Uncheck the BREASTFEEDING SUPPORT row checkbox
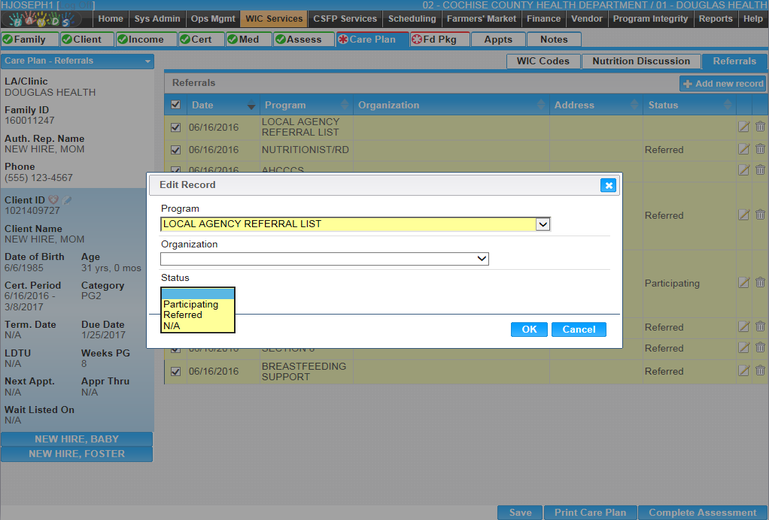Viewport: 769px width, 520px height. pyautogui.click(x=176, y=371)
